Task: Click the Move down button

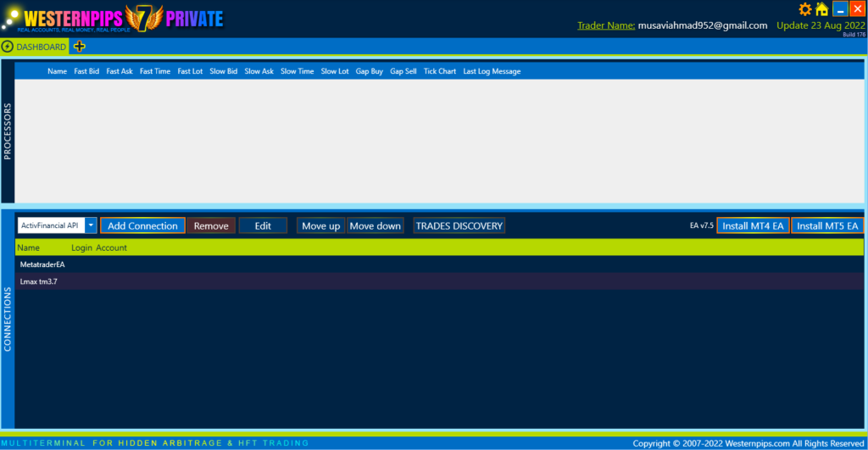Action: pos(376,225)
